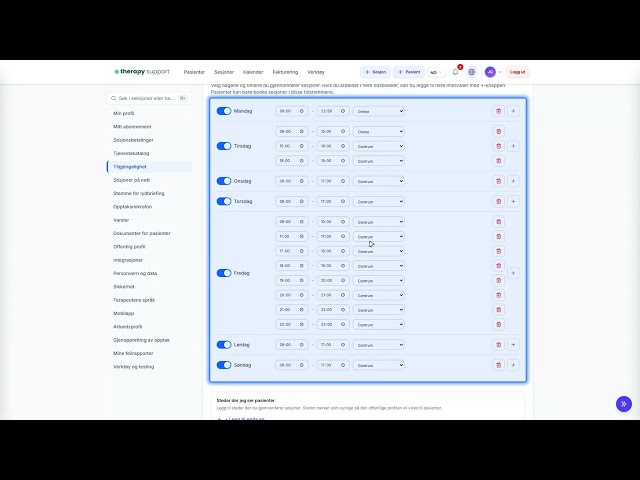Open the Pasienter menu
Image resolution: width=640 pixels, height=480 pixels.
[x=194, y=72]
